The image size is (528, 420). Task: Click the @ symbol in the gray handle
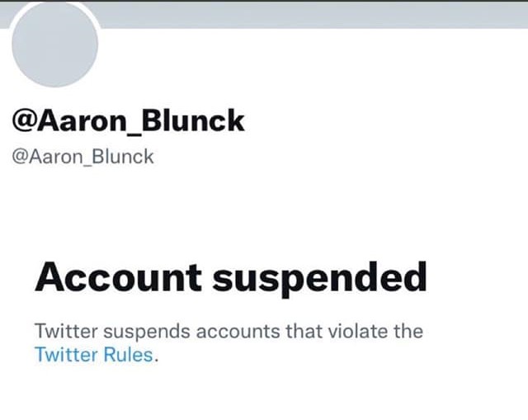[18, 157]
